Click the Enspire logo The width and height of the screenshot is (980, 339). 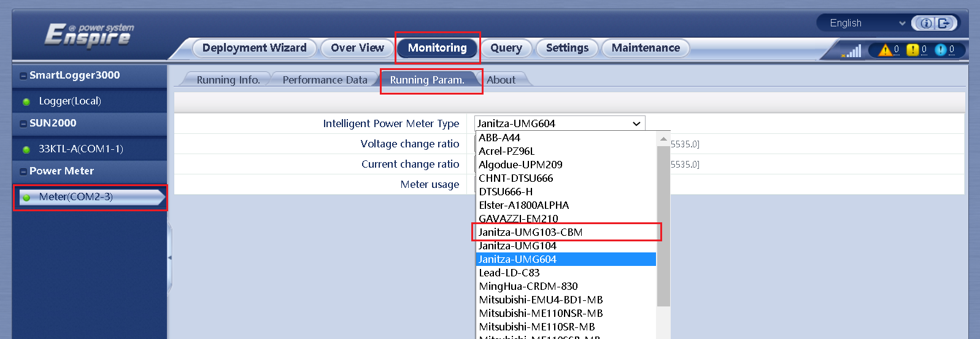(89, 35)
